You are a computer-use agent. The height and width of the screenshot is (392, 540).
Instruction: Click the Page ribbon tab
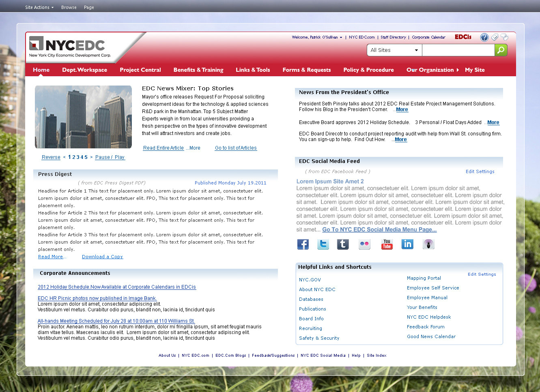(89, 7)
